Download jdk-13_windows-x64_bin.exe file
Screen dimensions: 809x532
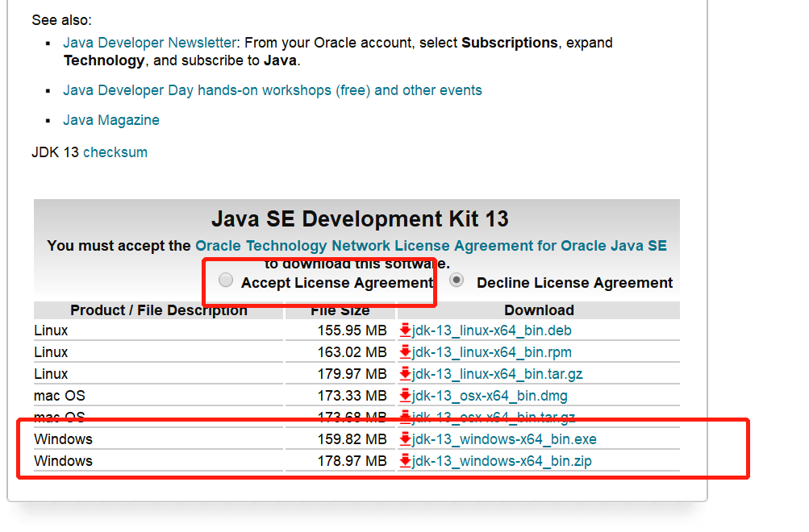pyautogui.click(x=504, y=439)
